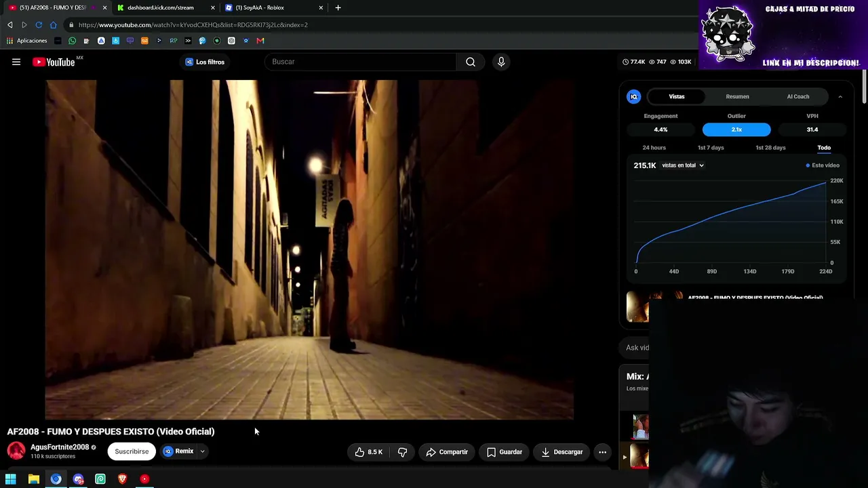
Task: Click the Compartir share button
Action: [x=447, y=452]
